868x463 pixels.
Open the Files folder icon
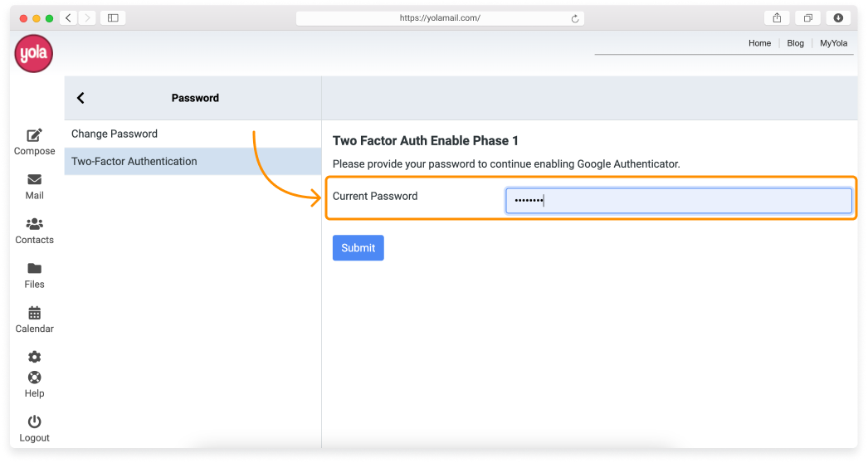(x=34, y=269)
